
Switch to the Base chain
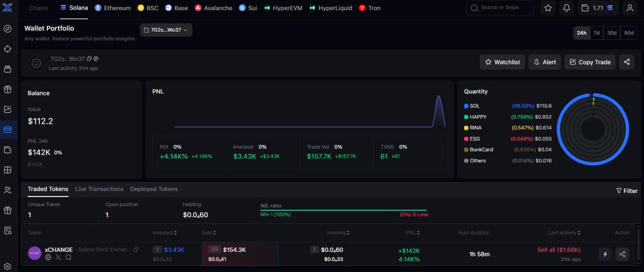[x=177, y=8]
